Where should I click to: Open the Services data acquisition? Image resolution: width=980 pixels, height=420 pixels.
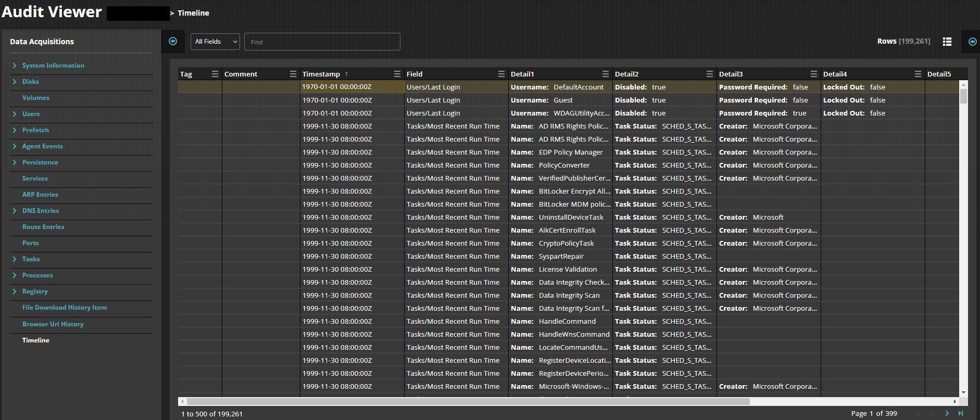pyautogui.click(x=35, y=179)
